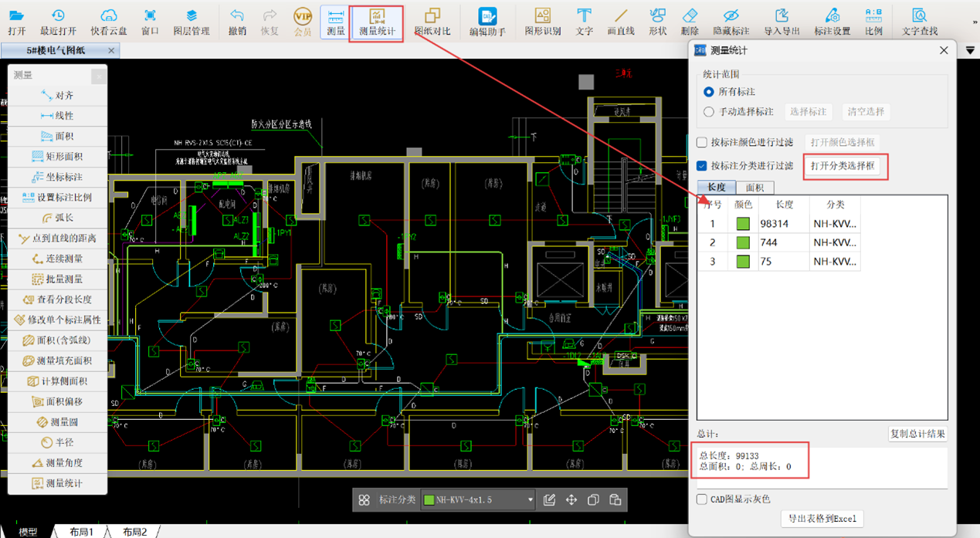Open 图层管理 from the toolbar
This screenshot has width=980, height=538.
(x=191, y=21)
